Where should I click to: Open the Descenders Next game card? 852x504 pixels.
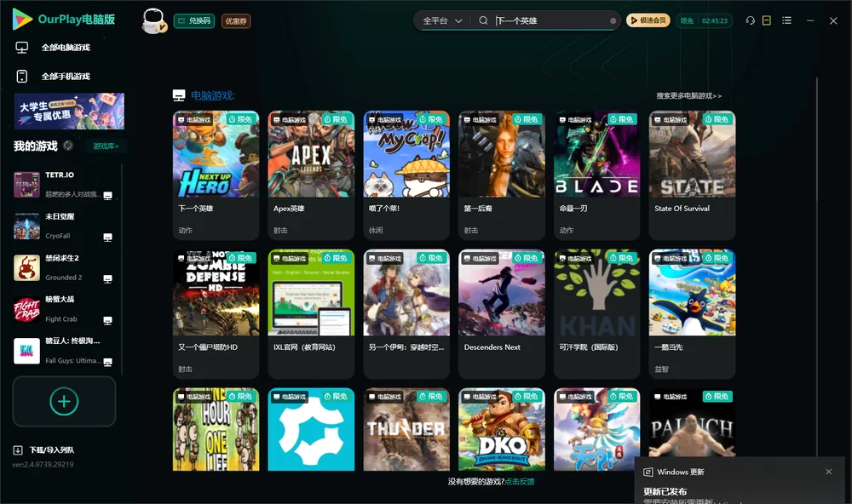coord(502,313)
